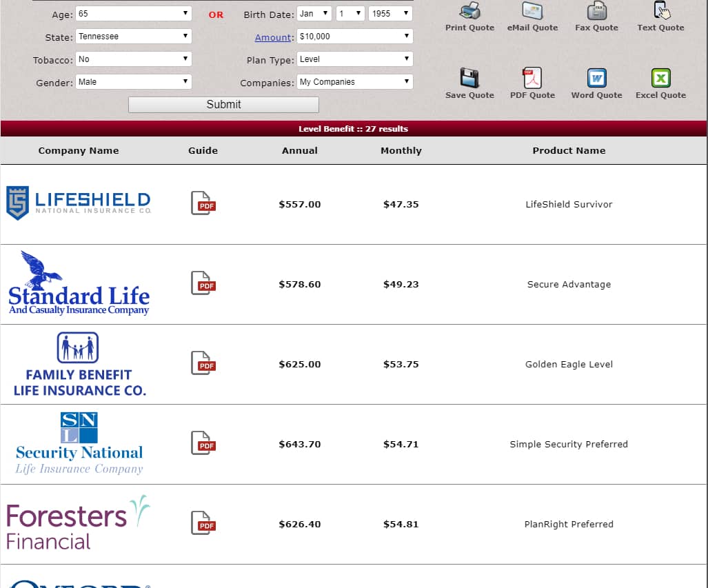The height and width of the screenshot is (588, 708).
Task: Click the Guide column header
Action: click(x=203, y=150)
